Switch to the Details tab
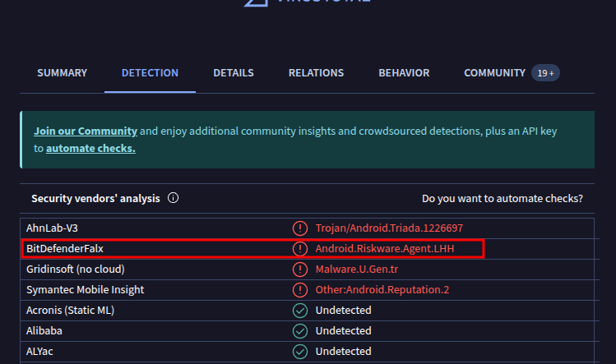 coord(233,73)
